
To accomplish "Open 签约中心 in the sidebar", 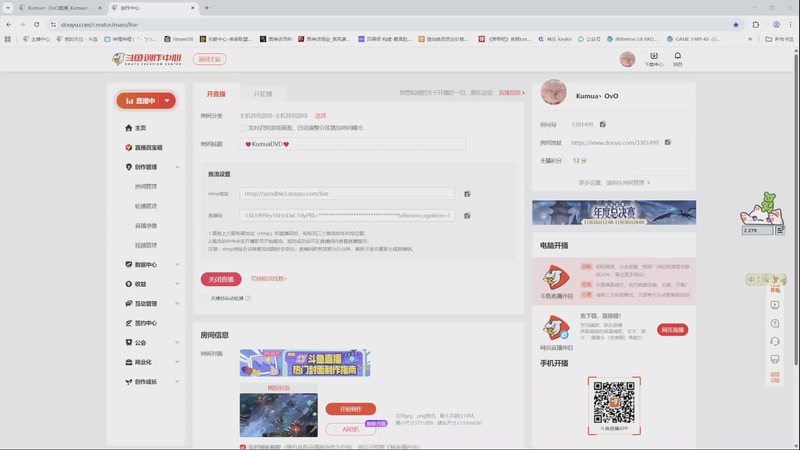I will 141,323.
